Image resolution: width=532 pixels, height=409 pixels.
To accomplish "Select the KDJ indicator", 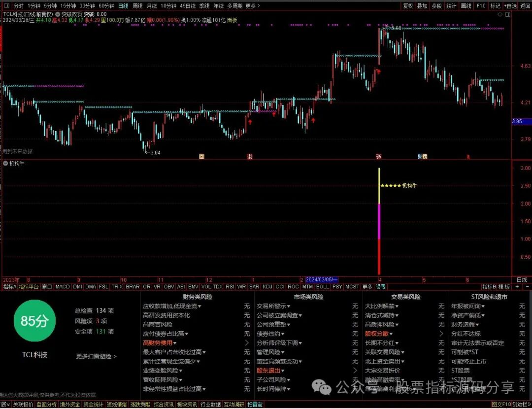I will 267,287.
